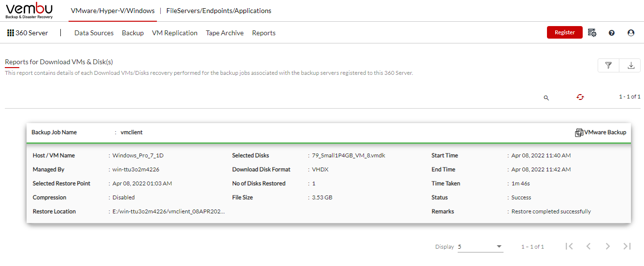Image resolution: width=644 pixels, height=266 pixels.
Task: Open the server settings icon beside Register
Action: 592,33
